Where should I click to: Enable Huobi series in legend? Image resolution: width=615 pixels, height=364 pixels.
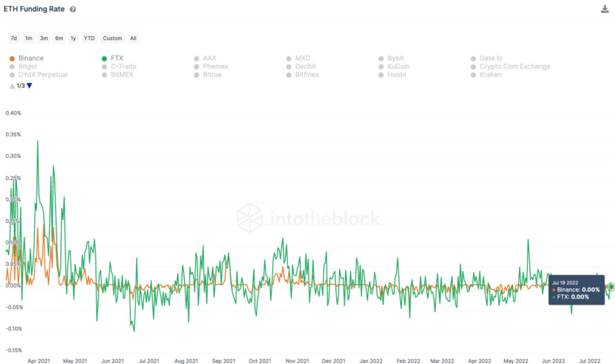point(392,74)
